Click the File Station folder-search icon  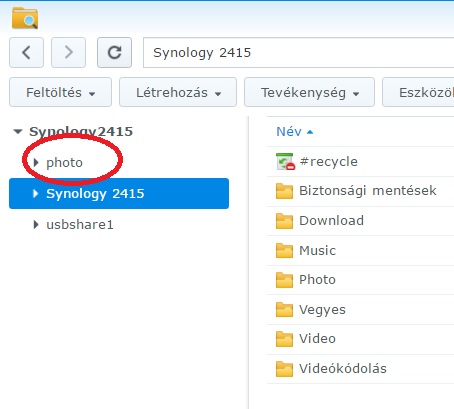click(25, 18)
